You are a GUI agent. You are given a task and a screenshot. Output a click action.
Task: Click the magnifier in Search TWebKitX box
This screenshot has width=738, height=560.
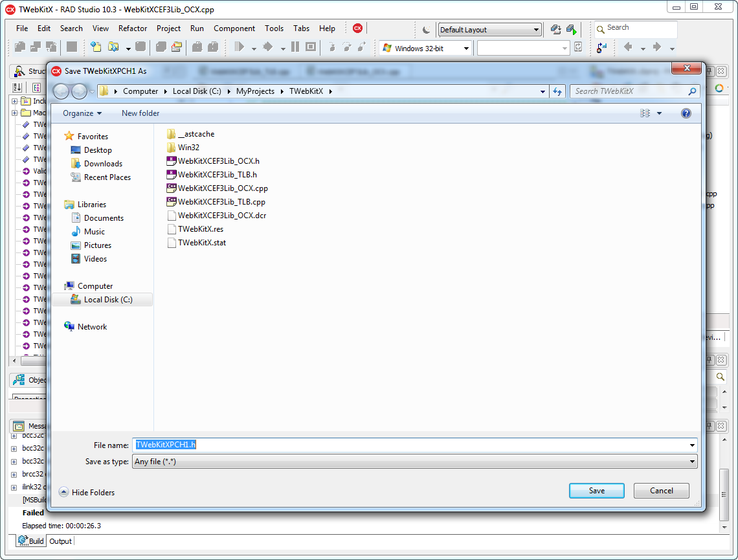point(692,91)
